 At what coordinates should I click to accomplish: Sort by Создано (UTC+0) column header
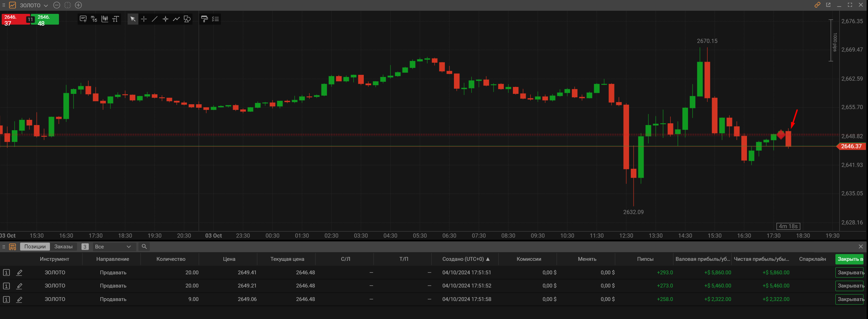[466, 259]
